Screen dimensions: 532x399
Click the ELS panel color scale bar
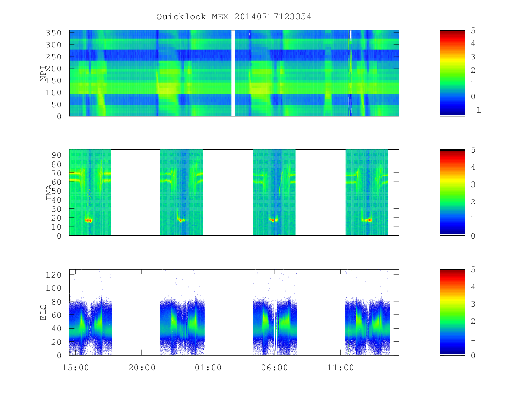[452, 312]
